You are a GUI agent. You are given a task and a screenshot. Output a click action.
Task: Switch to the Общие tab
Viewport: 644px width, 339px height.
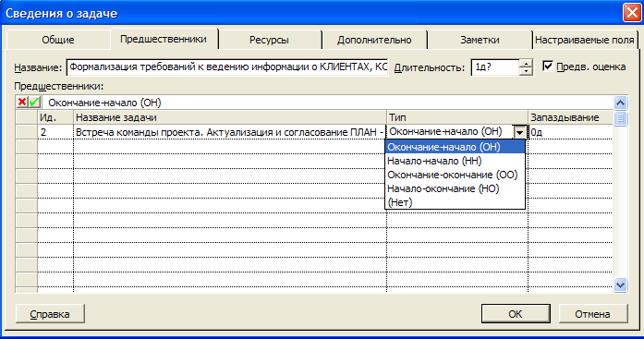coord(58,40)
